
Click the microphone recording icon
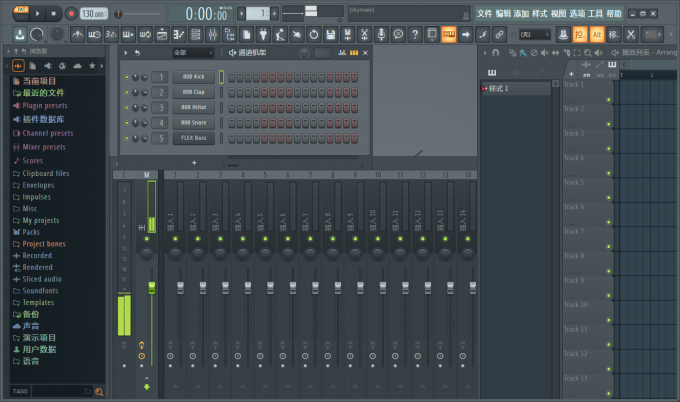coord(381,34)
